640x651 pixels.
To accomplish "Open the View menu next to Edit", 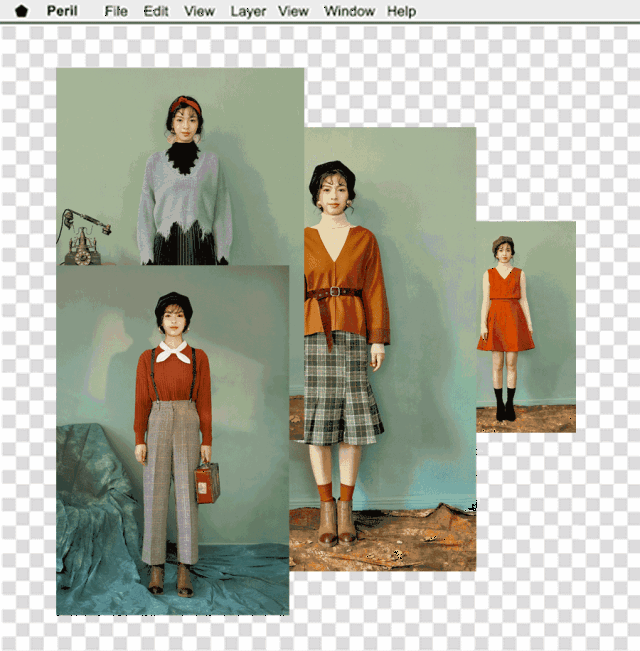I will (x=200, y=11).
